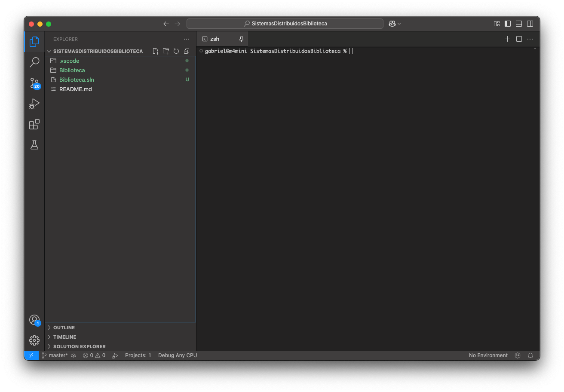Expand the TIMELINE section
The width and height of the screenshot is (564, 392).
tap(64, 337)
